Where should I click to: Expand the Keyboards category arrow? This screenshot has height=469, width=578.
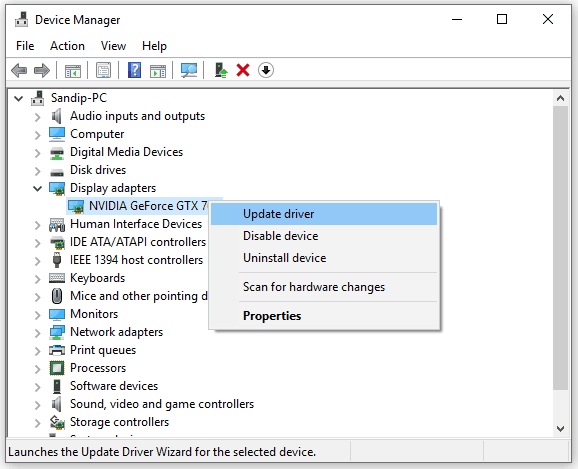[x=37, y=279]
